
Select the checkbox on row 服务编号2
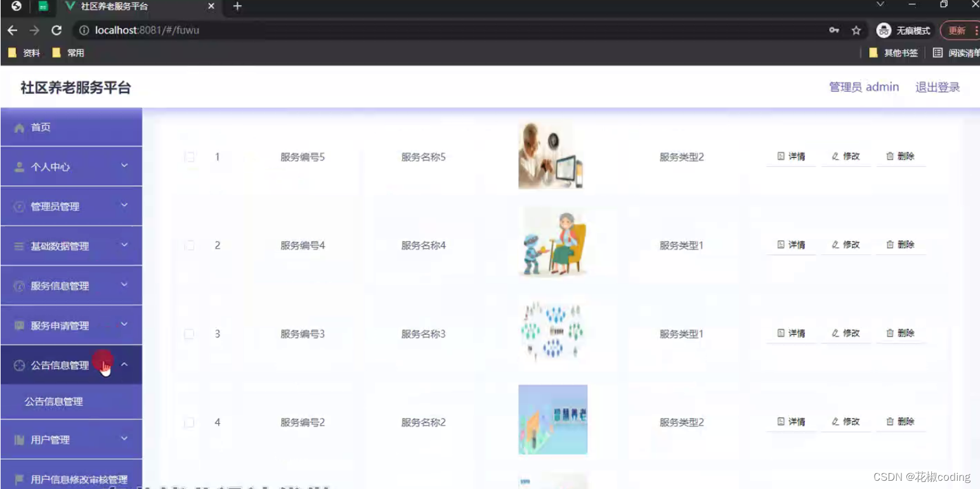pyautogui.click(x=189, y=422)
